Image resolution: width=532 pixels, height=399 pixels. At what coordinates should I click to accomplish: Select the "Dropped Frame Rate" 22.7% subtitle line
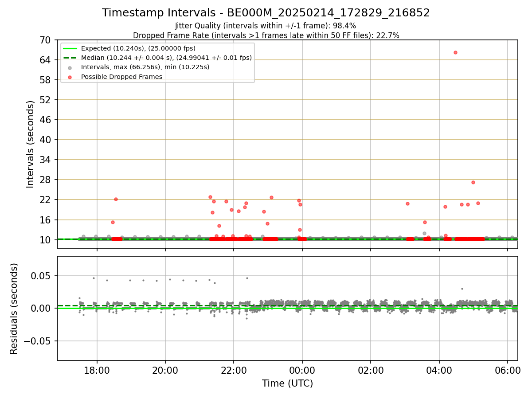point(266,35)
